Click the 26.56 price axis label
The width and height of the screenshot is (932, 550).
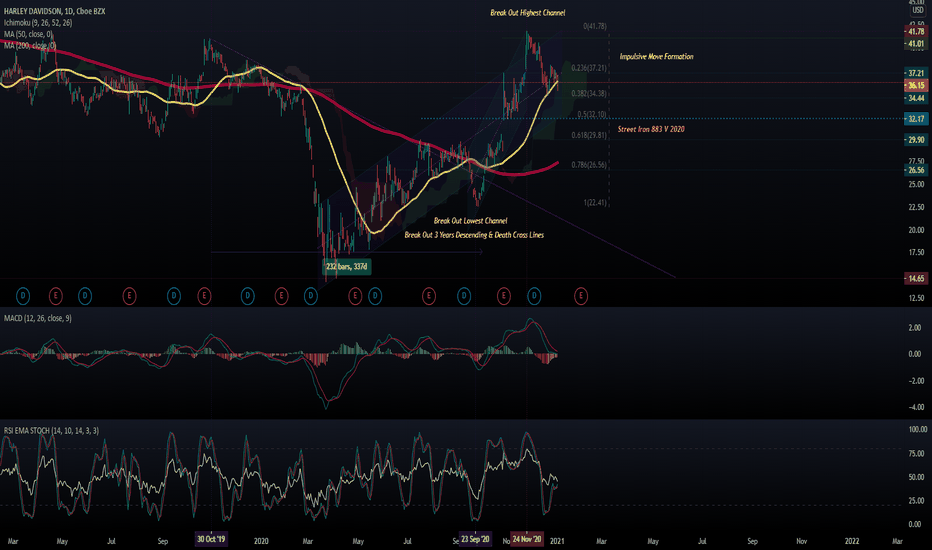pyautogui.click(x=916, y=170)
